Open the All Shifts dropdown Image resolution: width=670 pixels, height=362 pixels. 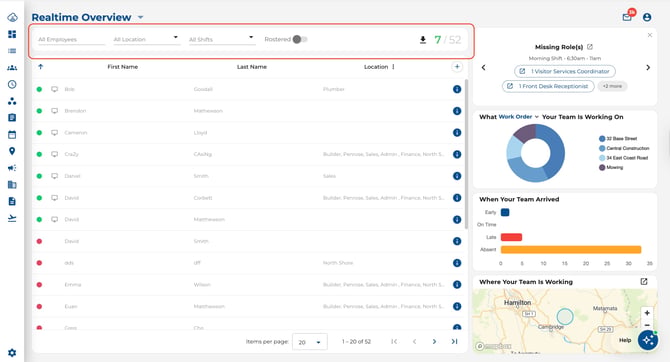[x=222, y=39]
